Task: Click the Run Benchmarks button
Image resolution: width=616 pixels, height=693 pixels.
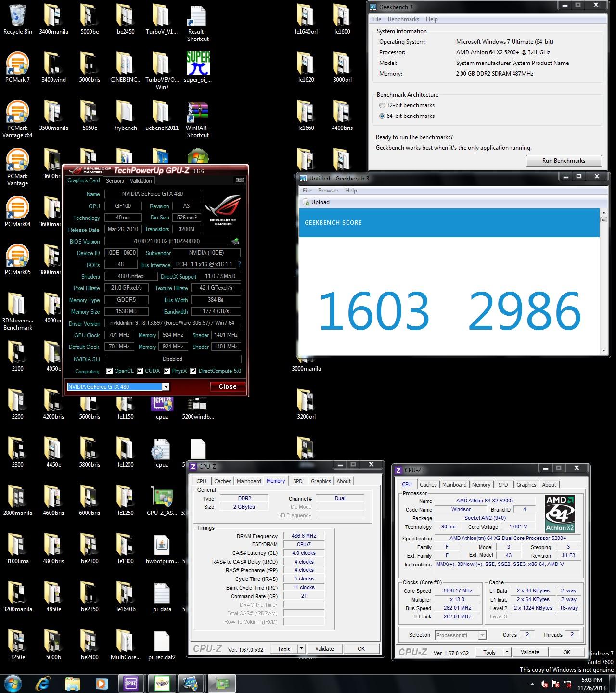Action: pyautogui.click(x=564, y=161)
